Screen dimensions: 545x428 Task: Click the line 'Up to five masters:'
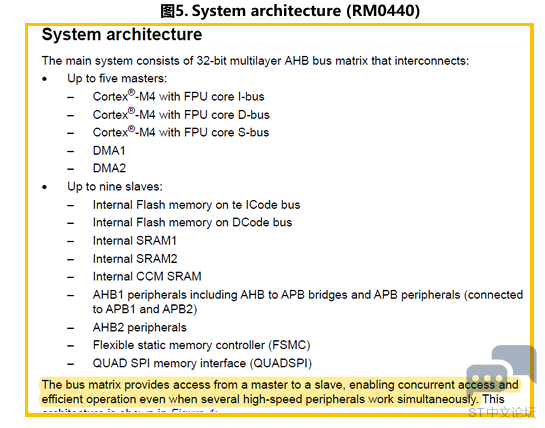(117, 79)
